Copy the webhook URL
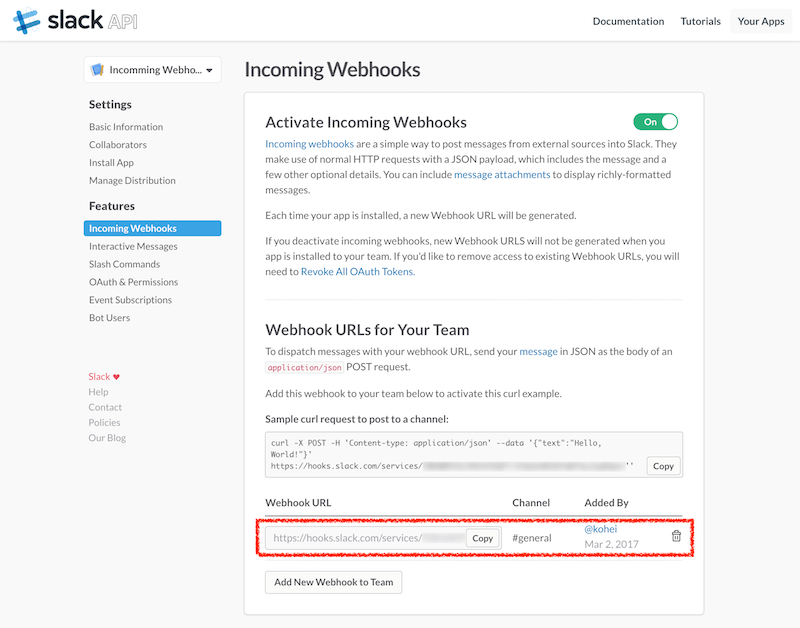The width and height of the screenshot is (800, 628). tap(482, 537)
